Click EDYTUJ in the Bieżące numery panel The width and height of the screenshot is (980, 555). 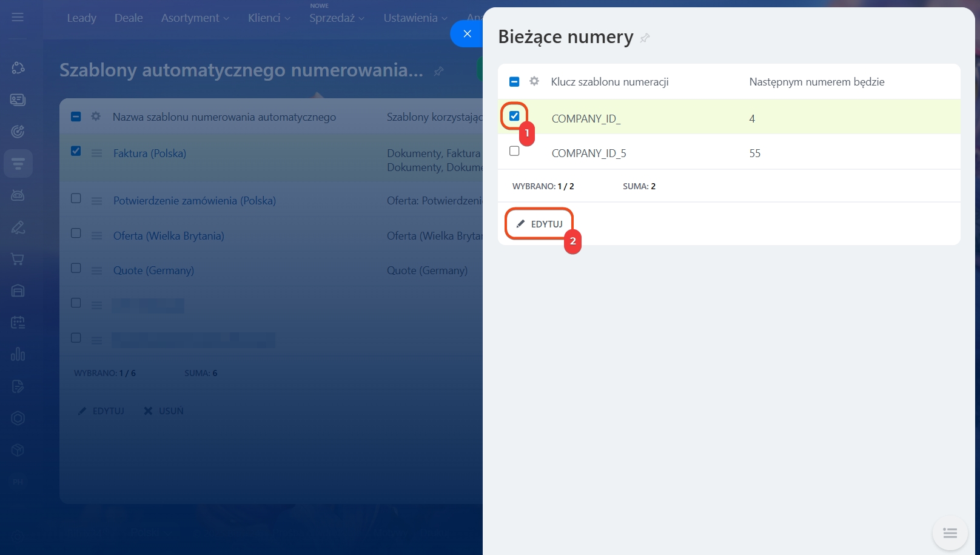point(539,224)
